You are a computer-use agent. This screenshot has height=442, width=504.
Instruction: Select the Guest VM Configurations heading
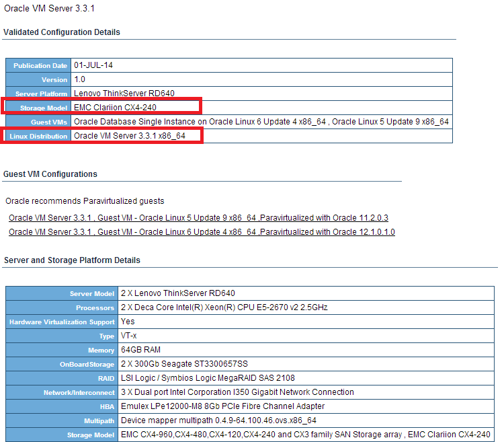(50, 174)
